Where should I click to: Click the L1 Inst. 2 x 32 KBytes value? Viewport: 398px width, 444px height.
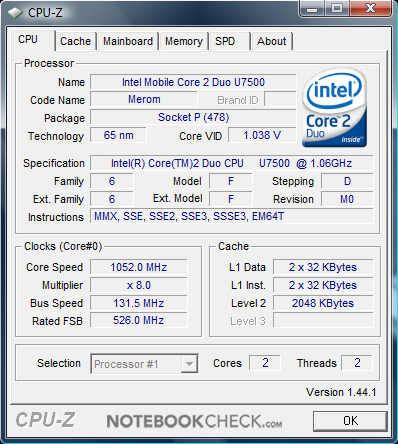click(323, 285)
